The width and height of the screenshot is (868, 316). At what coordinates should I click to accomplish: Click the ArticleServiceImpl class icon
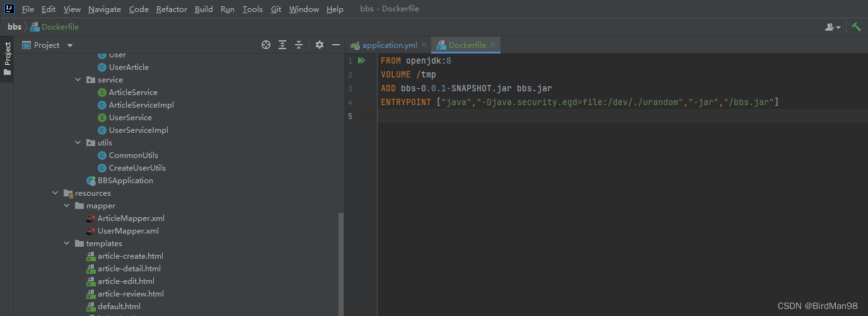pyautogui.click(x=102, y=105)
